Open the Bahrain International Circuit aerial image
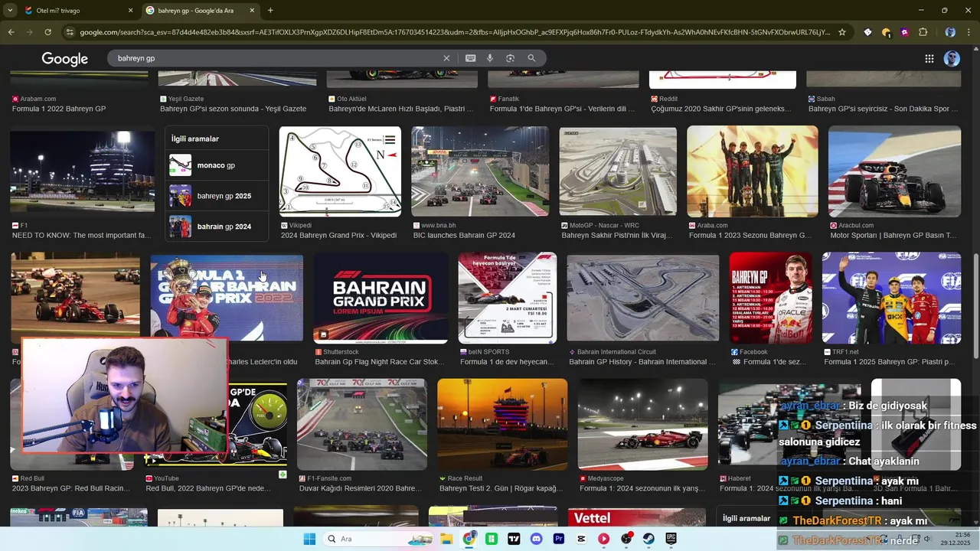Viewport: 980px width, 551px height. pyautogui.click(x=643, y=298)
